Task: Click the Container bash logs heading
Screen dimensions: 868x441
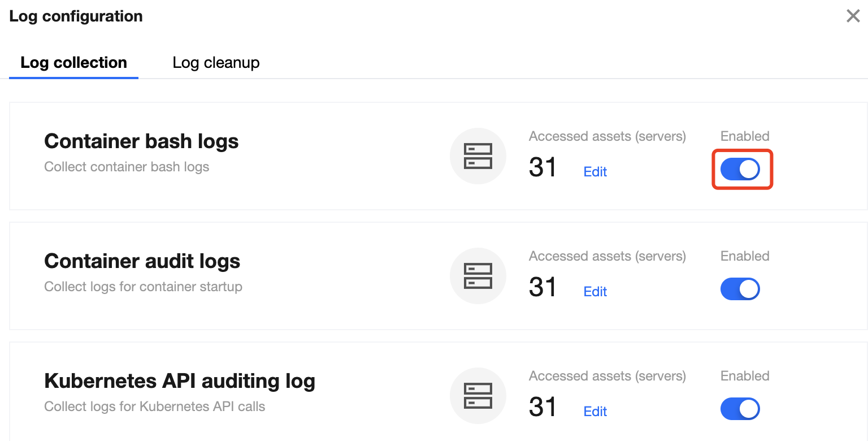Action: (x=141, y=141)
